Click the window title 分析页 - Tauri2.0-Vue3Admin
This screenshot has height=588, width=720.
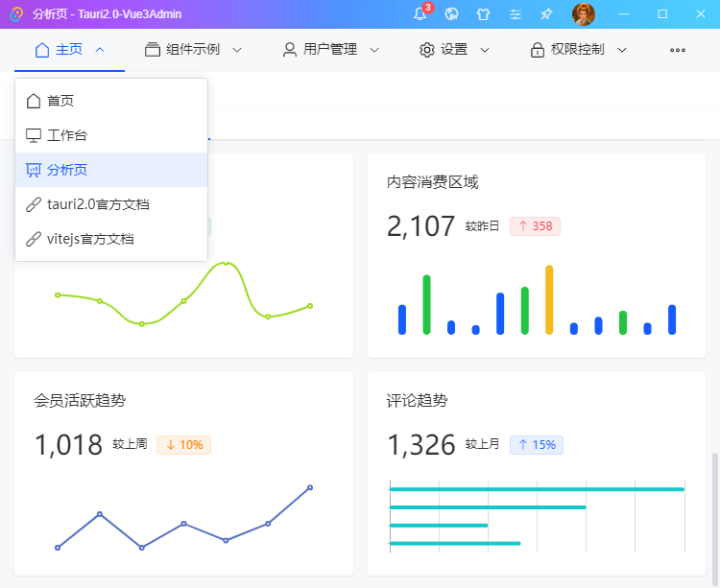[107, 14]
